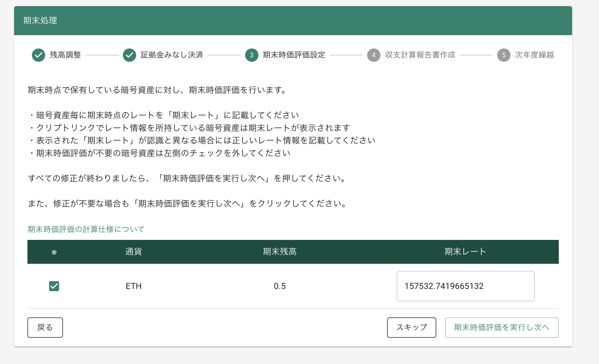The height and width of the screenshot is (364, 599).
Task: Select the 残高調整 checkmark step icon
Action: tap(39, 55)
